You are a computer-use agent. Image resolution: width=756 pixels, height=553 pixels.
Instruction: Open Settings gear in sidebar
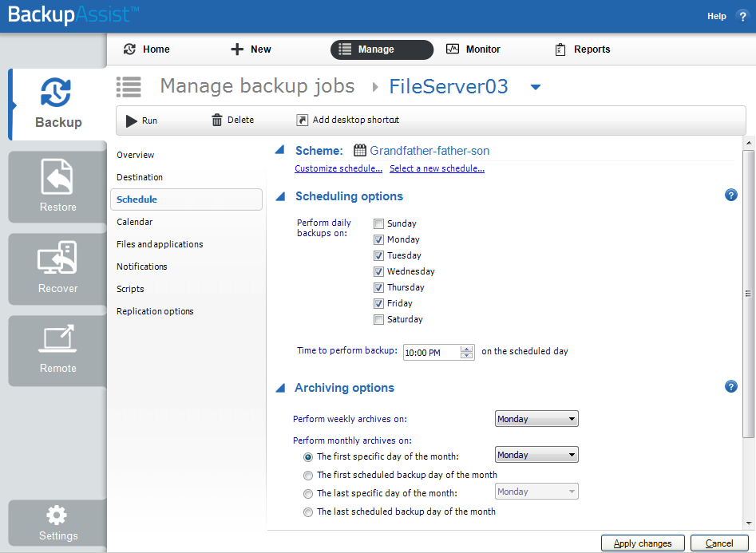tap(57, 523)
